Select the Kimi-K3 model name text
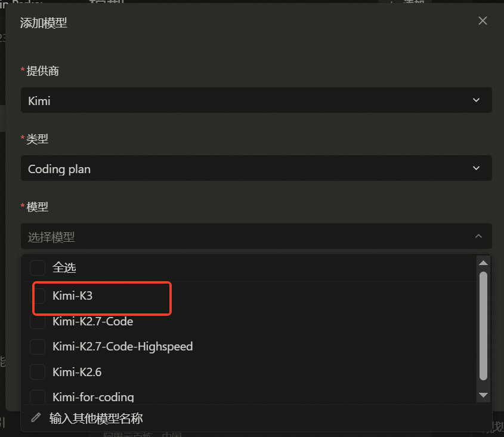 tap(72, 296)
